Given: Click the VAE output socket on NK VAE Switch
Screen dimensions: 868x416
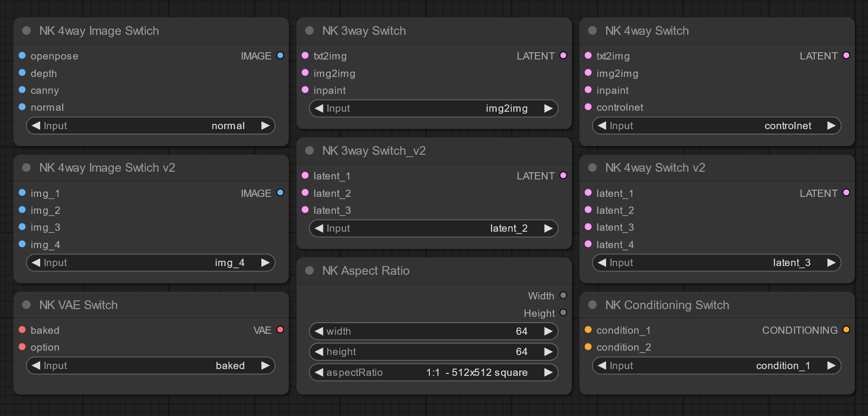Looking at the screenshot, I should click(x=280, y=330).
